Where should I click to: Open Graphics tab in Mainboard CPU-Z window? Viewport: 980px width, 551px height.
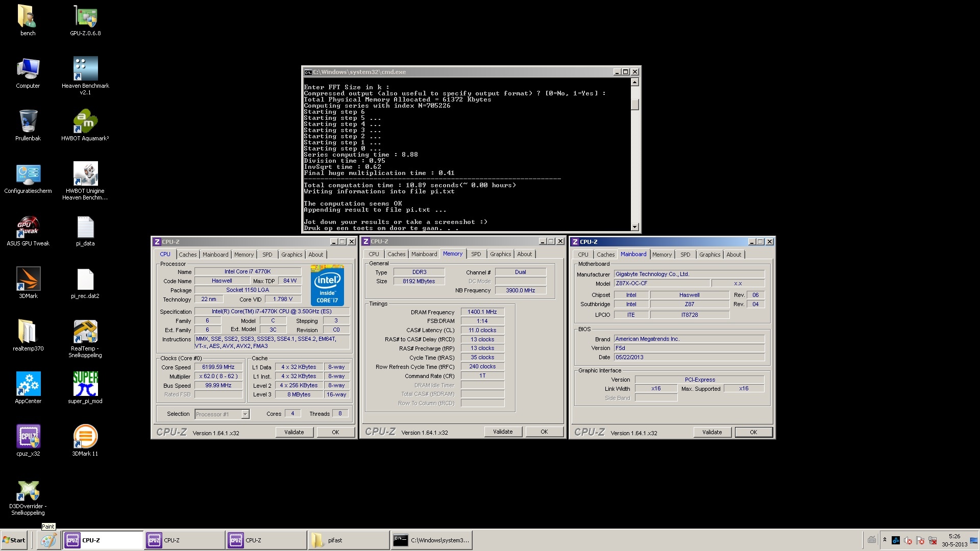point(709,255)
